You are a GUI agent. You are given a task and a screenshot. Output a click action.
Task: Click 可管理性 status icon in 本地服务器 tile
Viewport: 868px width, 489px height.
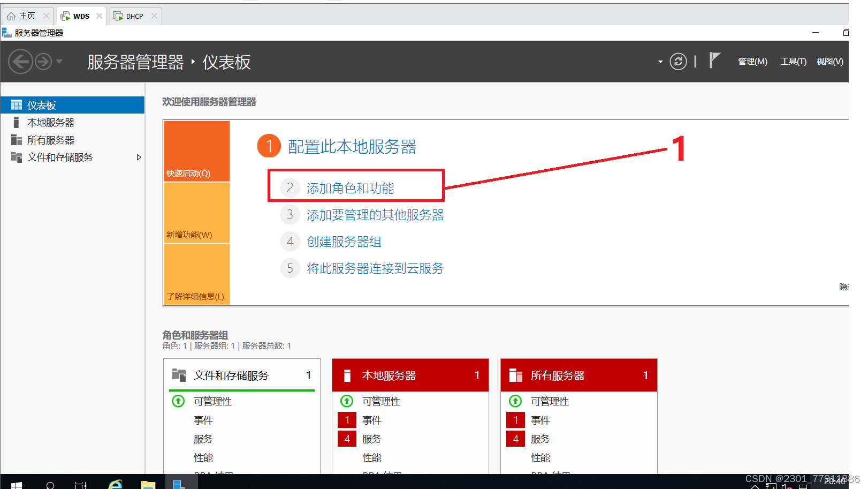click(x=347, y=401)
